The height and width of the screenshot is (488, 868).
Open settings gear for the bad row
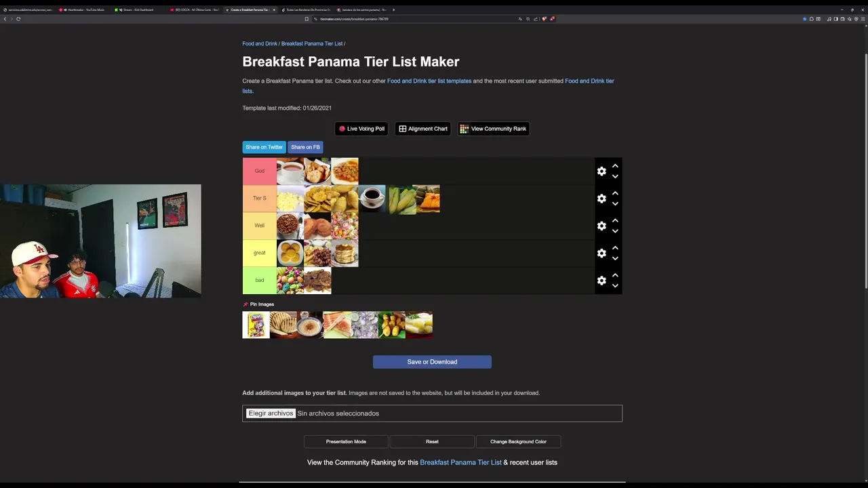tap(601, 281)
